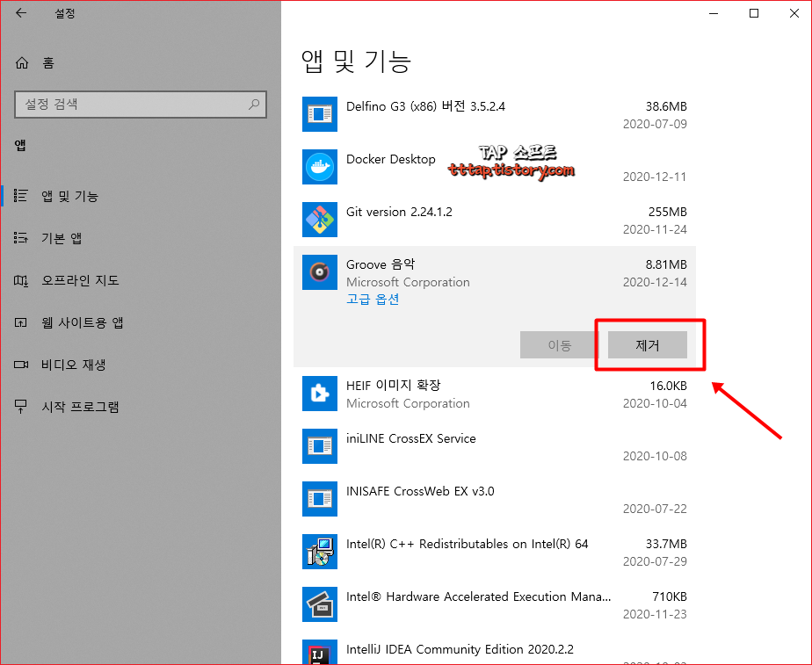Select INISAFE CrossWeb EX v3.0 entry
The width and height of the screenshot is (812, 665).
coord(495,499)
